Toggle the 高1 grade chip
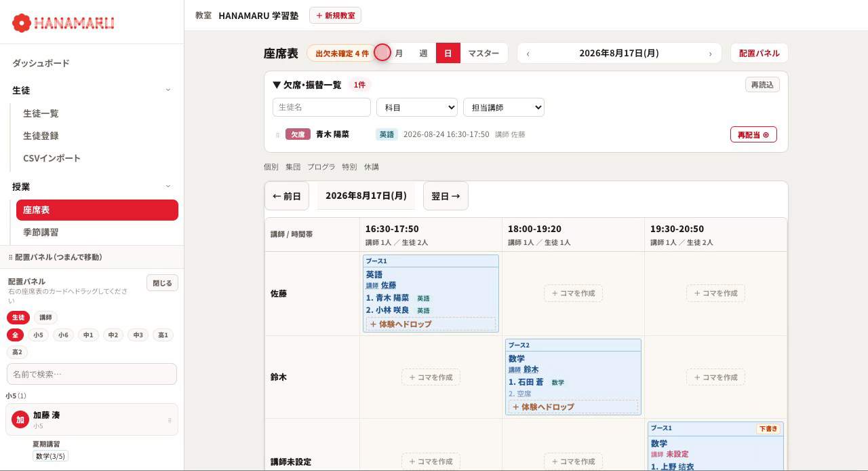The width and height of the screenshot is (868, 471). pyautogui.click(x=163, y=335)
